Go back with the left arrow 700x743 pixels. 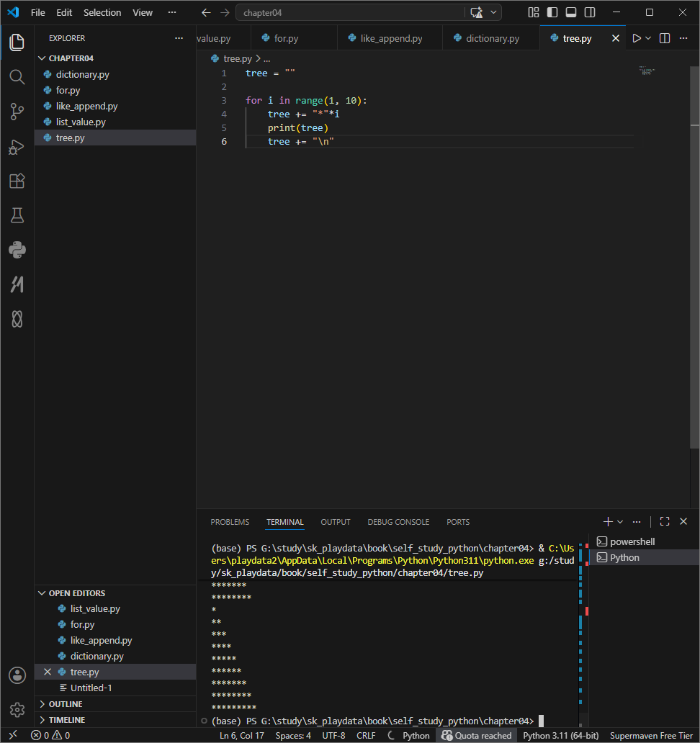(206, 13)
